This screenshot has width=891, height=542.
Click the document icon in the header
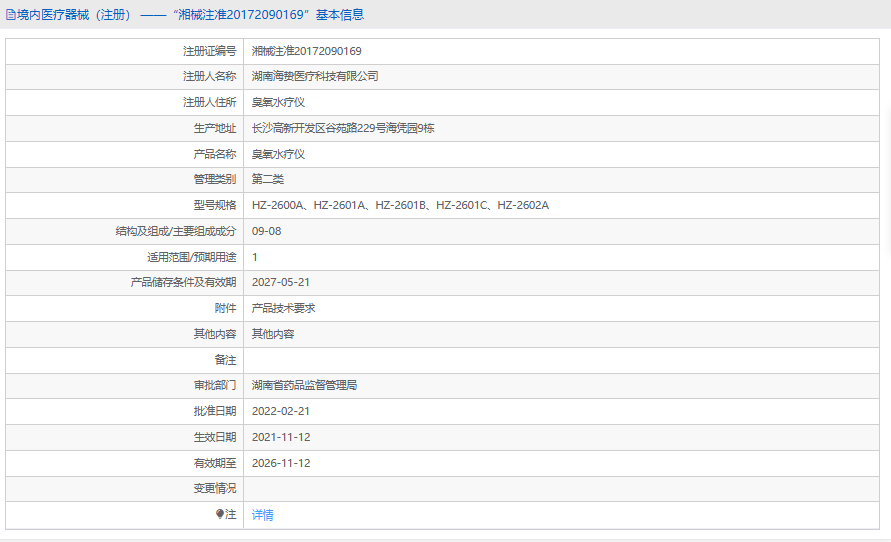(11, 15)
